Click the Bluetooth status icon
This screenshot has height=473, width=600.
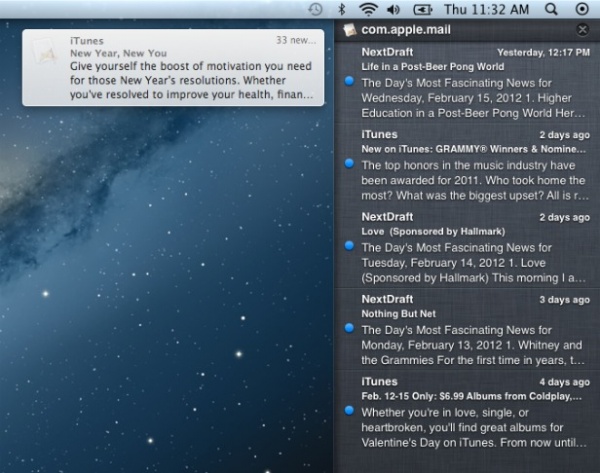click(341, 9)
